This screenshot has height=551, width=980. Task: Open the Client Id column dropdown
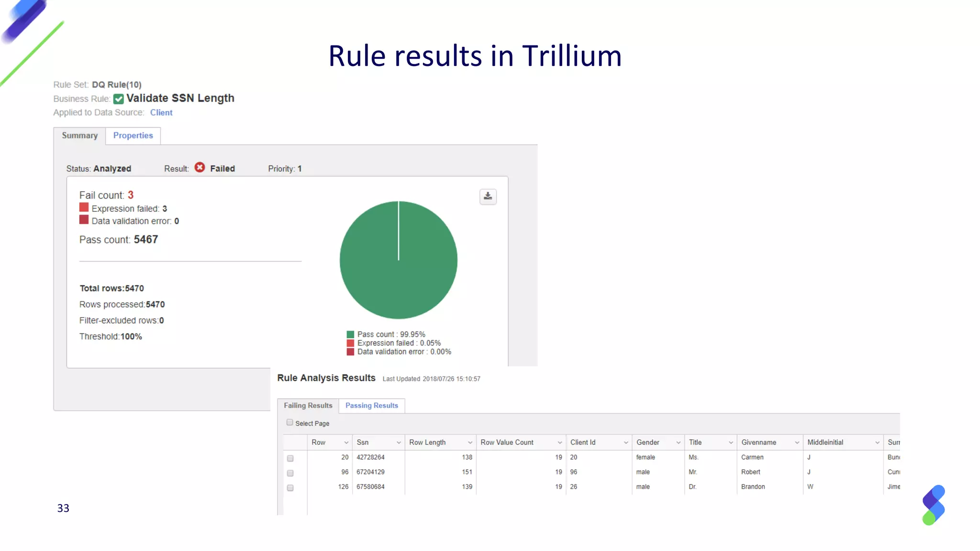[625, 443]
